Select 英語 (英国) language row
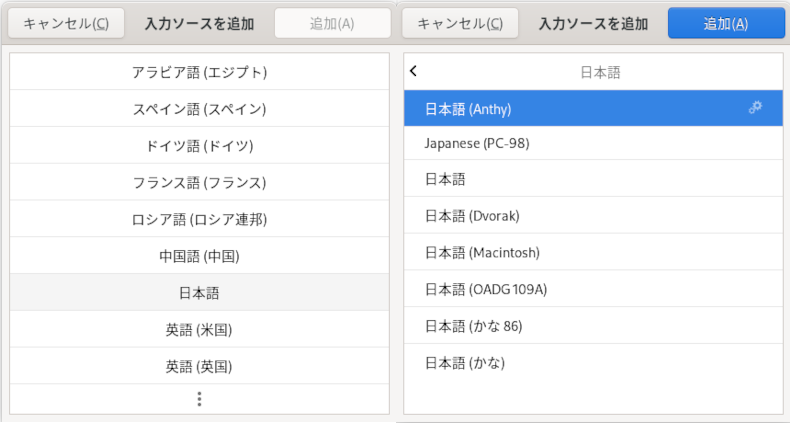 200,366
